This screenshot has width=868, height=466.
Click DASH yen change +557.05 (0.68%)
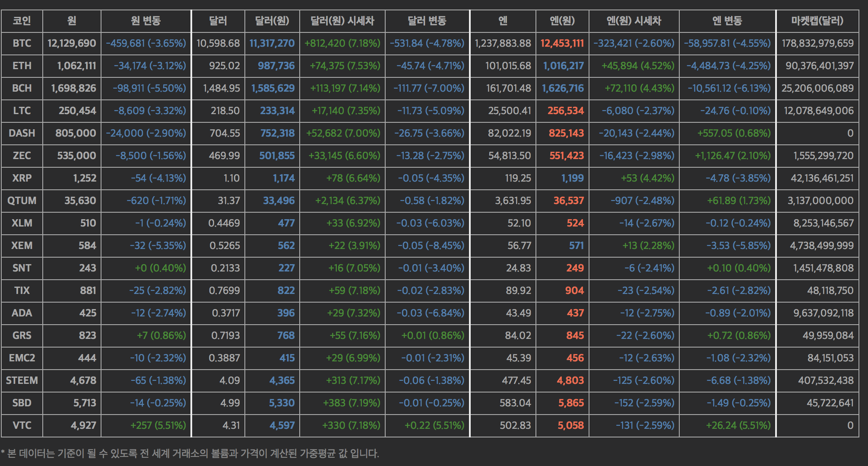(x=734, y=133)
